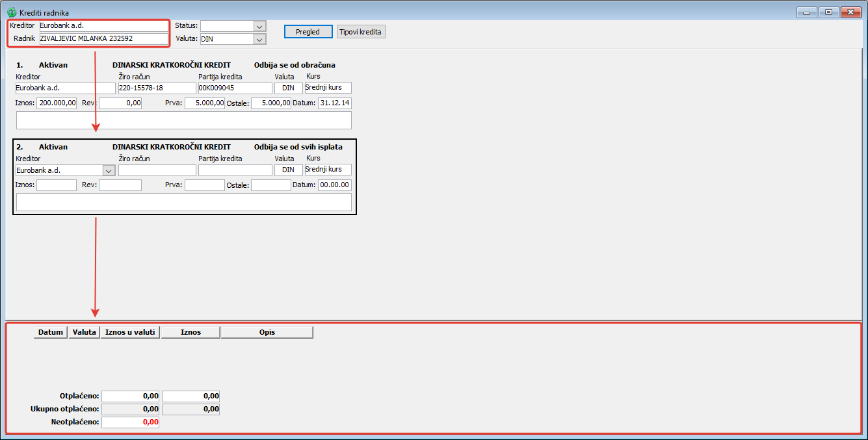
Task: Click the Kreditor field at top
Action: coord(103,26)
